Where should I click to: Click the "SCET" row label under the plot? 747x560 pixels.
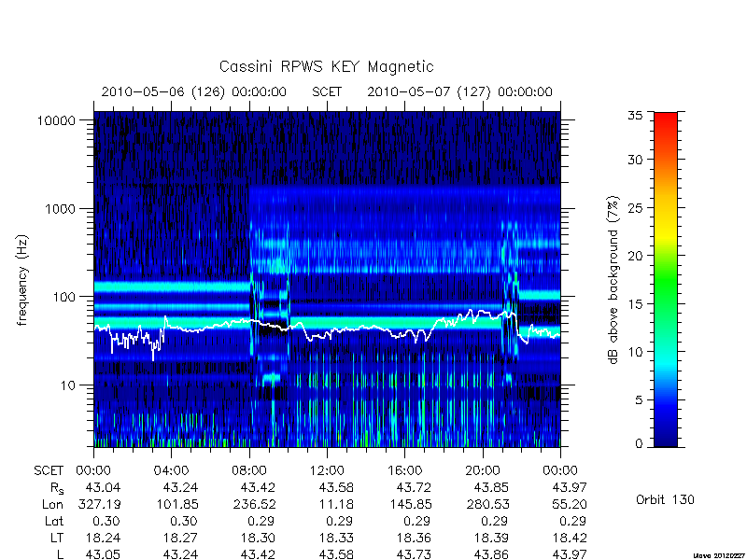pos(49,471)
